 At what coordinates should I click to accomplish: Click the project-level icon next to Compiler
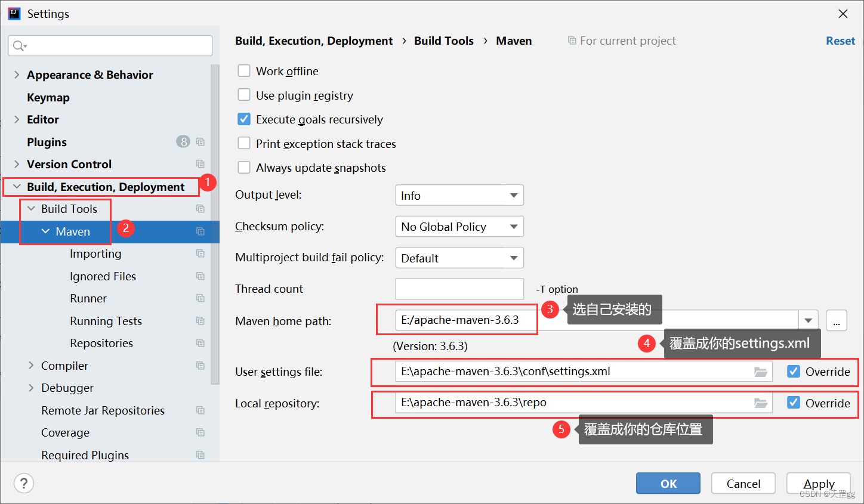coord(200,366)
